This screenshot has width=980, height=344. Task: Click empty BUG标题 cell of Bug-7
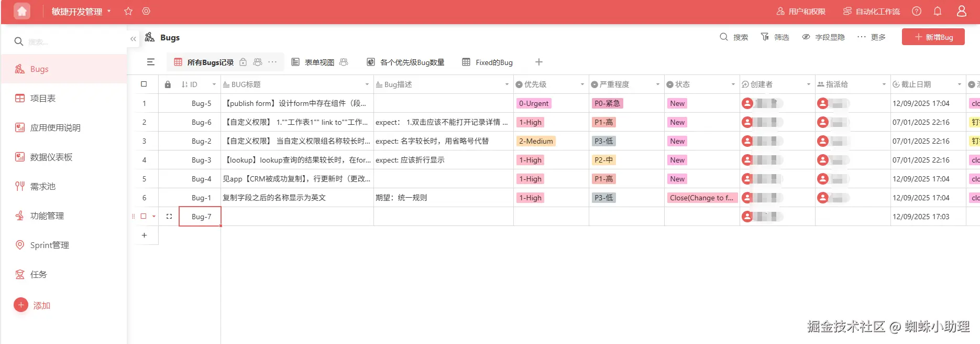point(298,216)
